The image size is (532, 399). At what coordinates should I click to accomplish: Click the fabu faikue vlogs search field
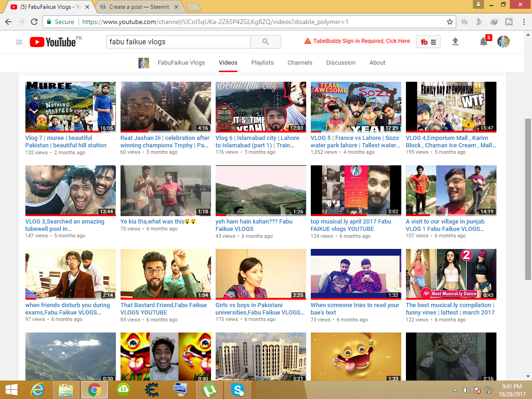pyautogui.click(x=178, y=42)
